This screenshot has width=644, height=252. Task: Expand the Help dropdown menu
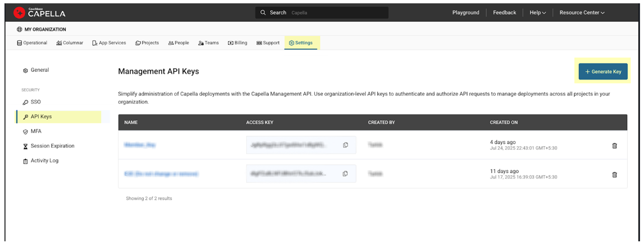click(538, 12)
